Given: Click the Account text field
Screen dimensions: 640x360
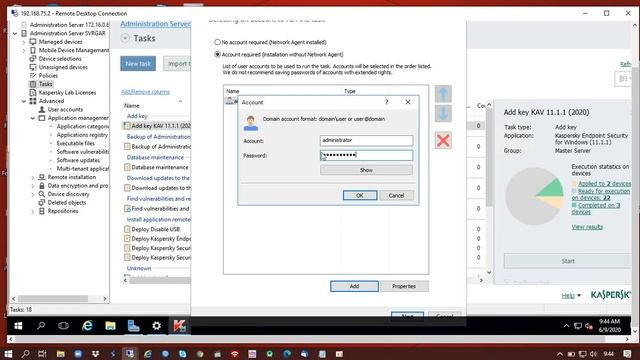Looking at the screenshot, I should tap(366, 140).
